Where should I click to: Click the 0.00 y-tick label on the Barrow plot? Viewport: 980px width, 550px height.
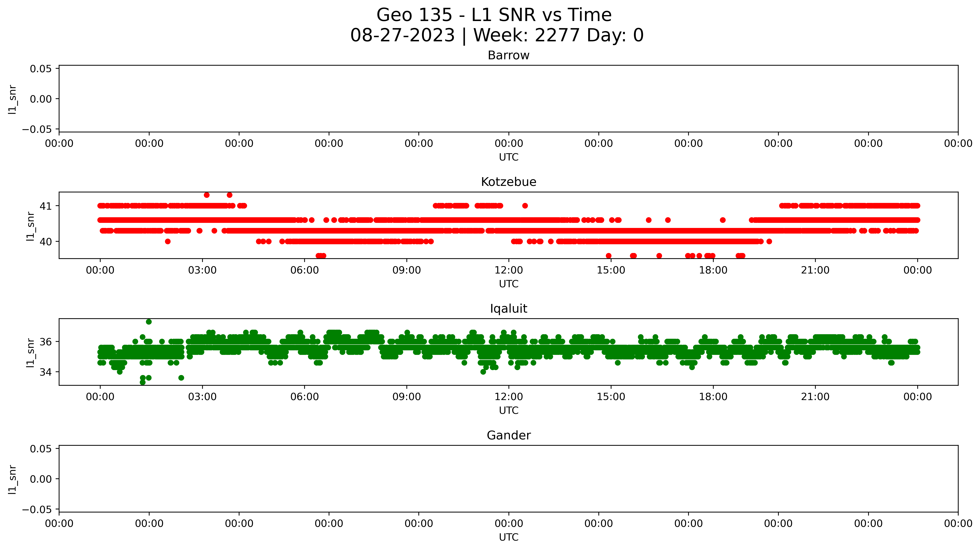tap(41, 99)
